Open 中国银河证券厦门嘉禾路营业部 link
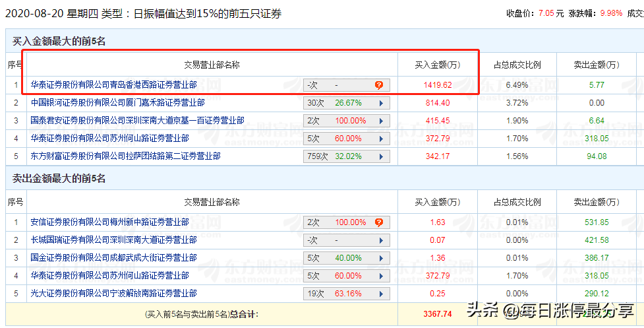This screenshot has width=644, height=328. 117,103
